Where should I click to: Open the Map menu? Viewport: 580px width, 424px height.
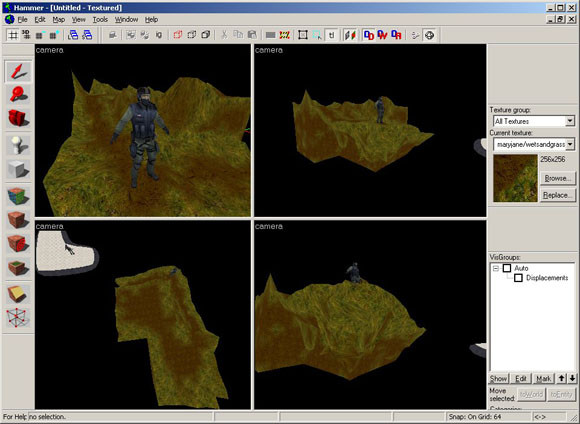pos(58,20)
